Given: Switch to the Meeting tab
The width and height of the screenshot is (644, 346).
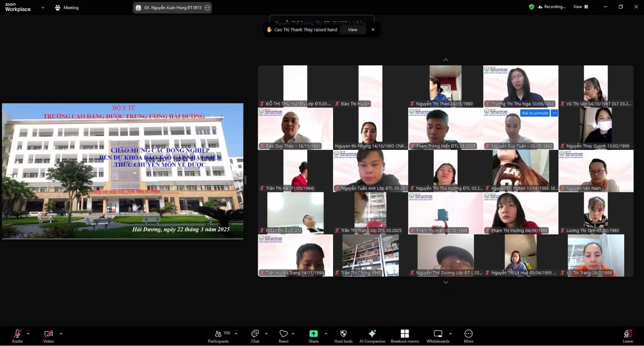Looking at the screenshot, I should point(67,8).
